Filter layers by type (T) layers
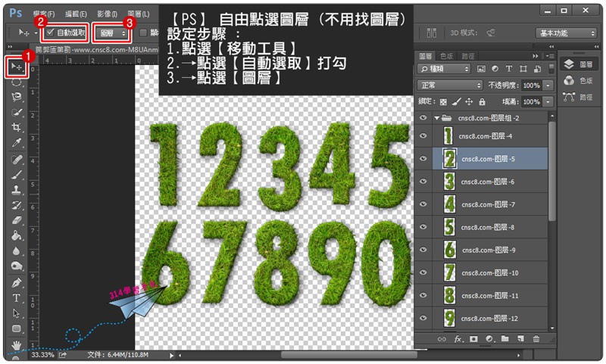 (x=509, y=69)
